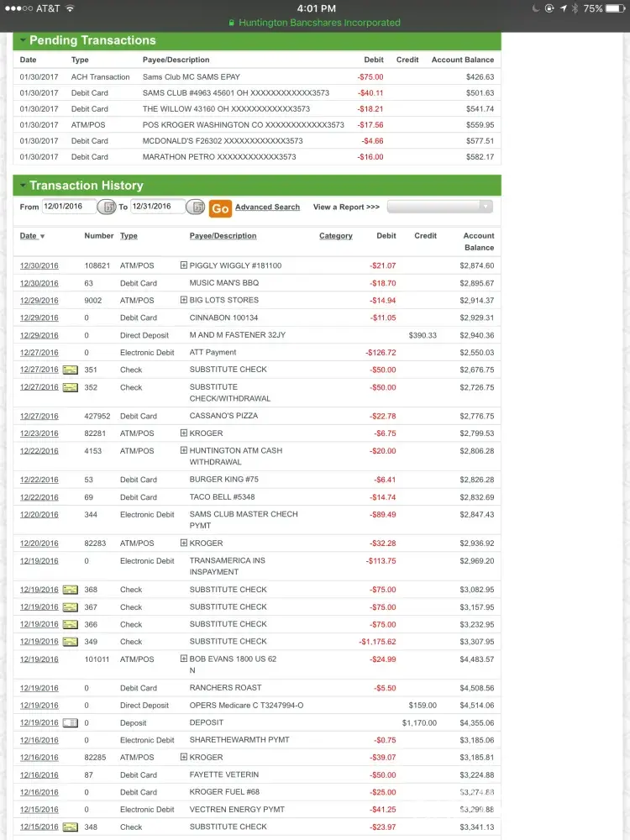Screen dimensions: 630x840
Task: View check image for check 368
Action: (71, 590)
